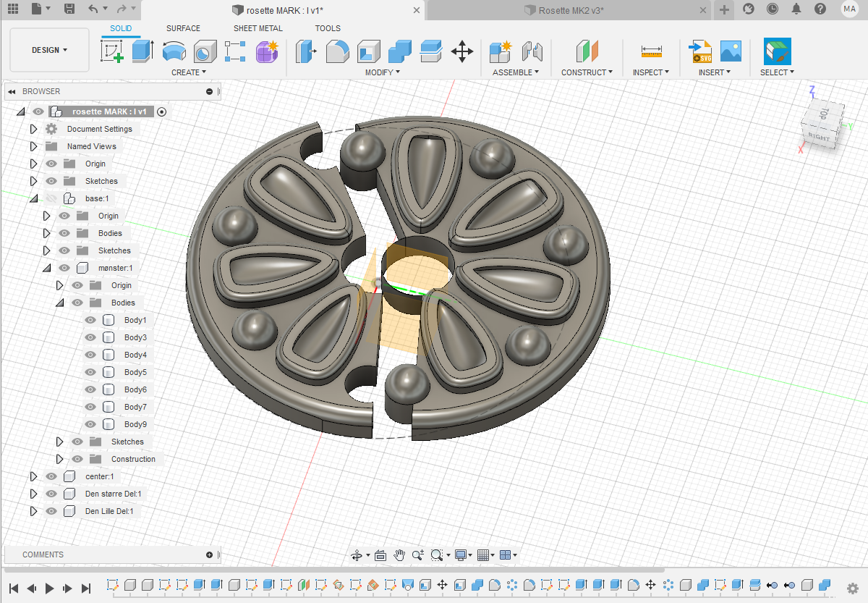The height and width of the screenshot is (603, 868).
Task: Expand Named Views node
Action: point(33,146)
